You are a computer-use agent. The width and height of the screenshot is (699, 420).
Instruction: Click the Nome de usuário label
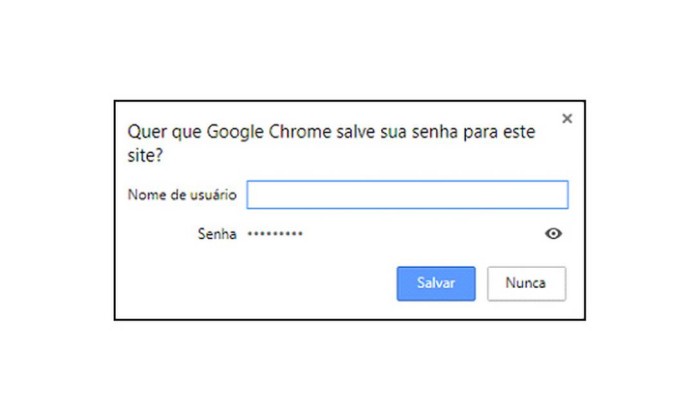pos(182,194)
